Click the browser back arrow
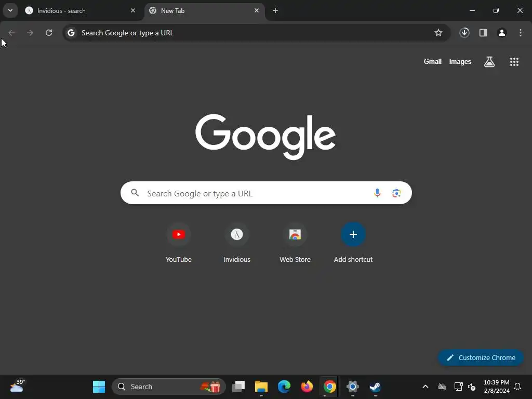Screen dimensions: 532x399 11,33
